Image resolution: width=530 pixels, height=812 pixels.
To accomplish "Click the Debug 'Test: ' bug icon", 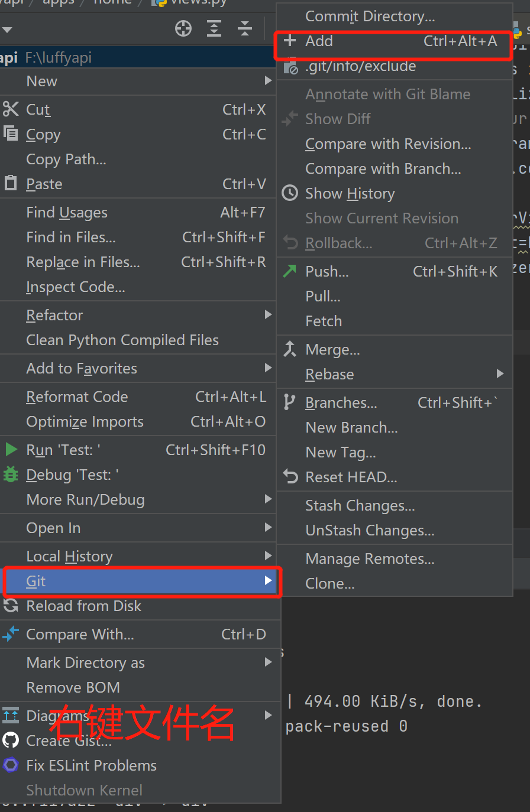I will (x=11, y=475).
